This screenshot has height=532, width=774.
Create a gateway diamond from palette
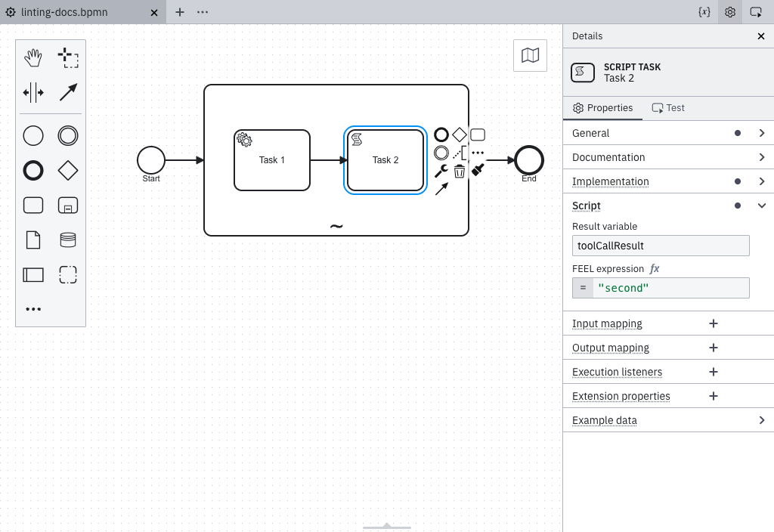(68, 171)
